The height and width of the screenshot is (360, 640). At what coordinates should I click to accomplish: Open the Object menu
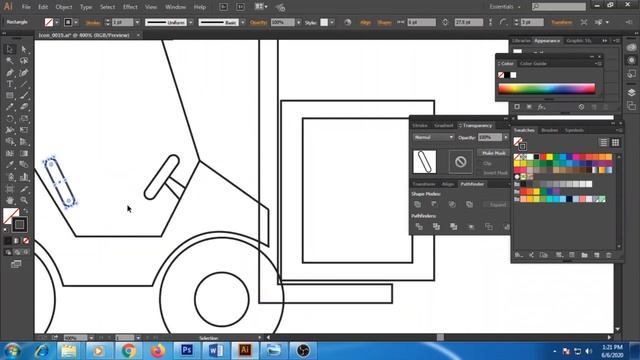pos(64,7)
